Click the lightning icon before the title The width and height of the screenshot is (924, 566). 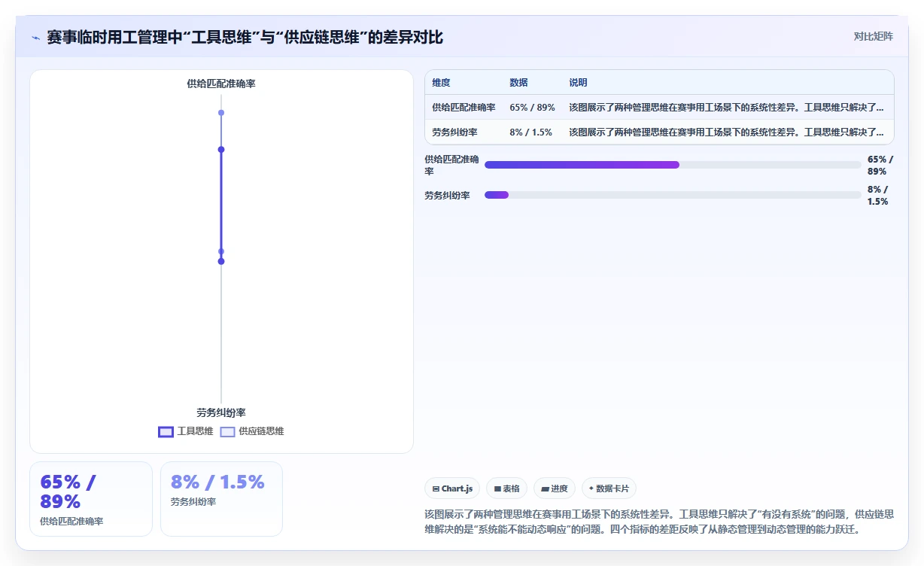click(x=35, y=38)
